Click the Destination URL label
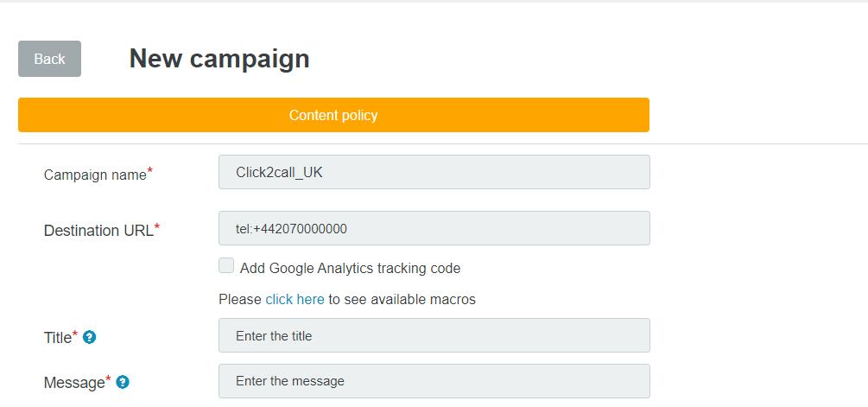The height and width of the screenshot is (407, 868). pyautogui.click(x=98, y=231)
